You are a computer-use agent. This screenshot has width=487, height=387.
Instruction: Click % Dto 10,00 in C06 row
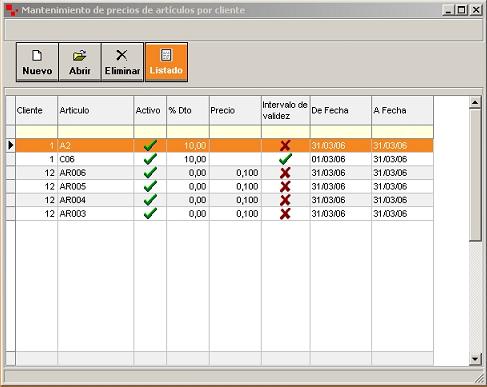pos(188,159)
